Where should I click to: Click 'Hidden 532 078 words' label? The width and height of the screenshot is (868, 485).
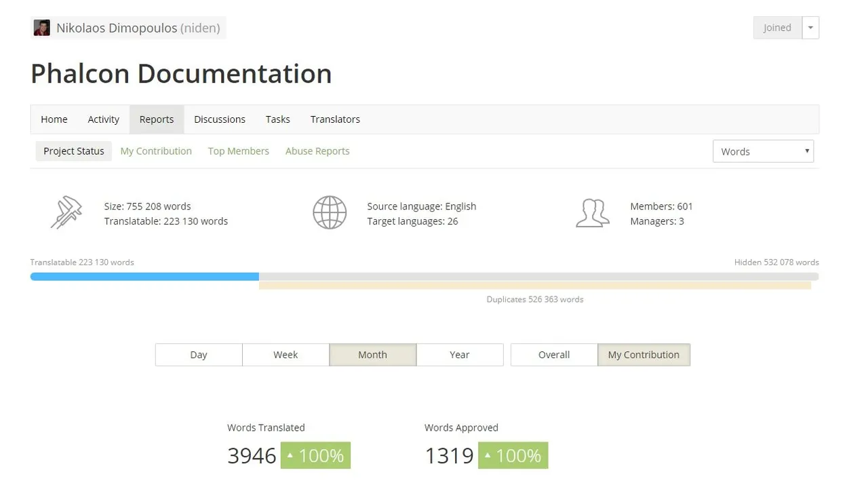pos(776,262)
